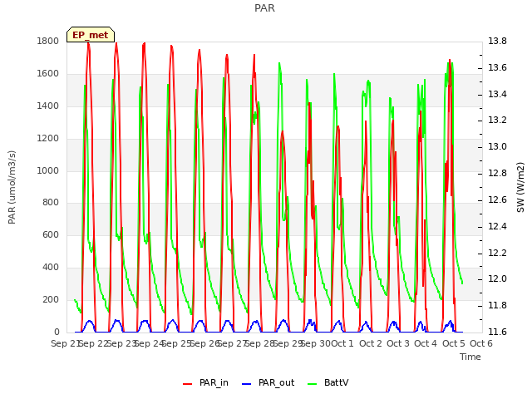Click the Oct 2 date tick
Screen dimensions: 532x399
(371, 343)
